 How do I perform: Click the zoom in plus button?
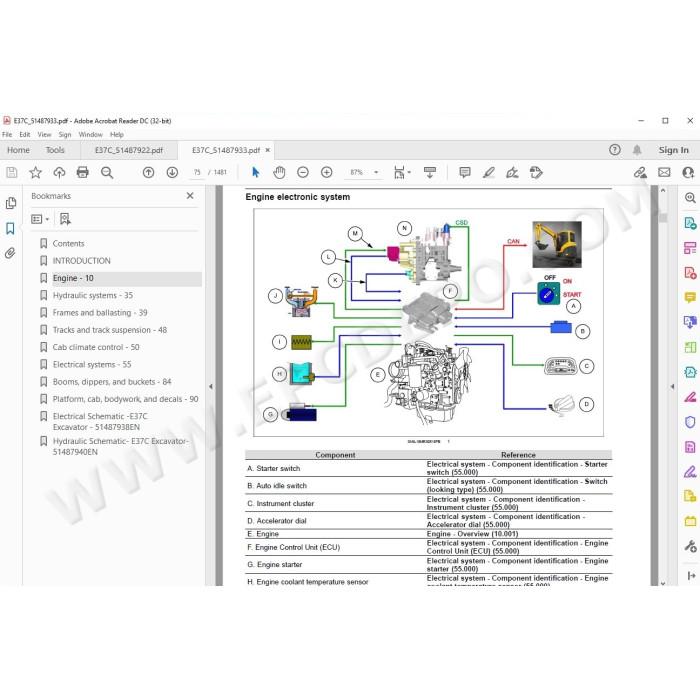[327, 172]
